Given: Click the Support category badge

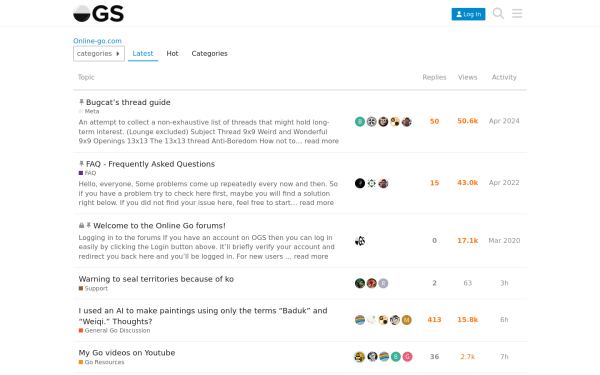Looking at the screenshot, I should point(93,289).
